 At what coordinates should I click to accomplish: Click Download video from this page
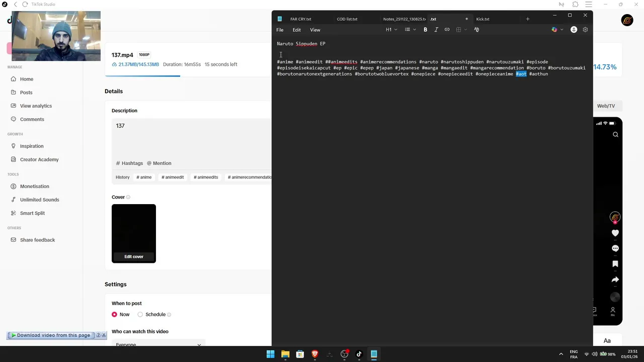point(50,335)
